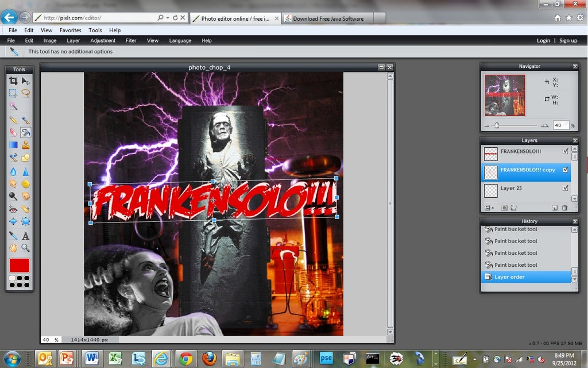Select the Lasso tool
The width and height of the screenshot is (588, 368).
tap(25, 93)
